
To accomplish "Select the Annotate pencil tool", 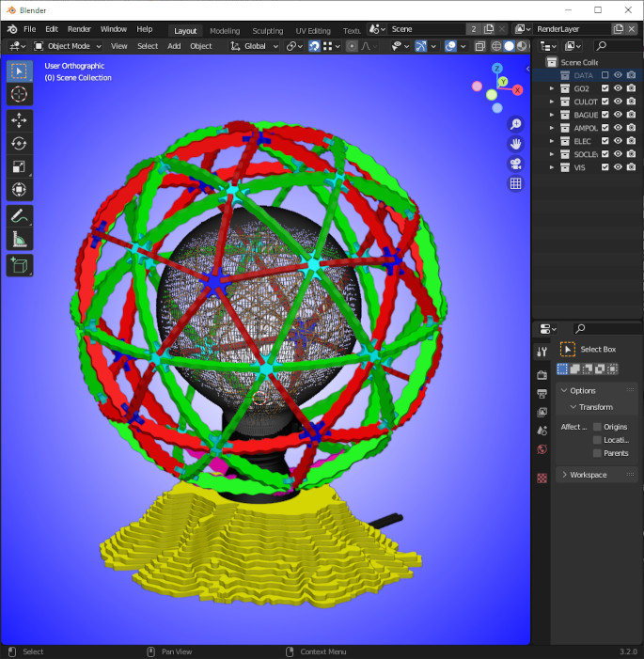I will pos(20,216).
